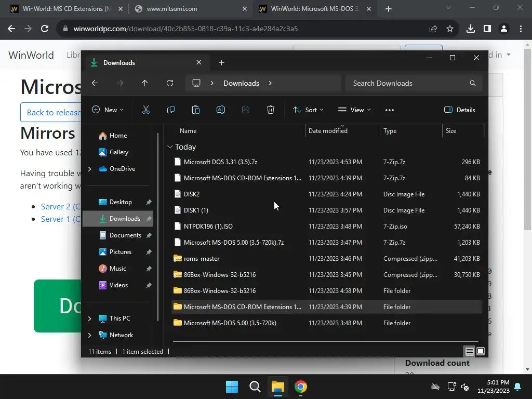Open Chrome three-dot menu

pyautogui.click(x=521, y=29)
